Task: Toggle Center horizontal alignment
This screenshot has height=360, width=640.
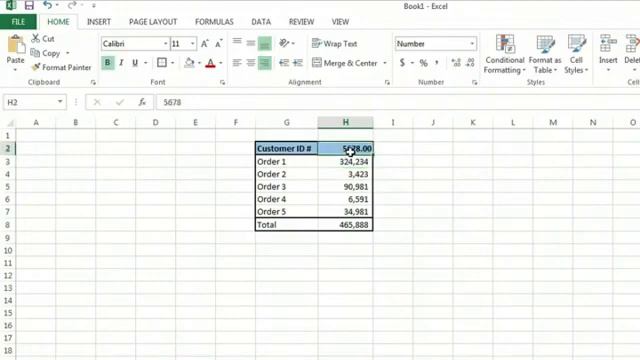Action: point(251,63)
